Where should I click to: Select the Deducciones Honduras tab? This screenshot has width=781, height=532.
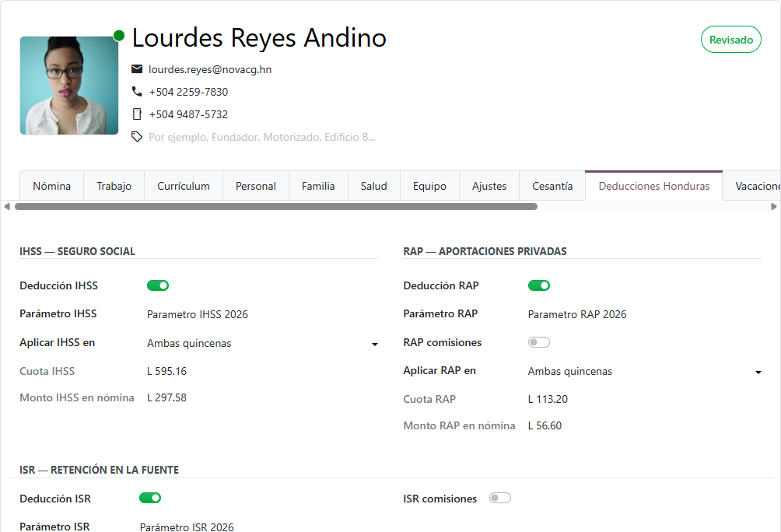[654, 186]
